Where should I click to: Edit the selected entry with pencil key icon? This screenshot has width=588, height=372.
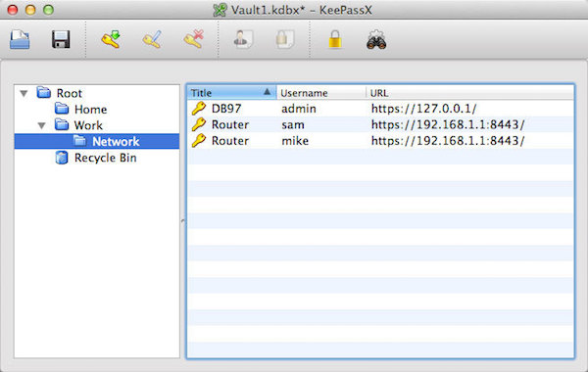(152, 39)
